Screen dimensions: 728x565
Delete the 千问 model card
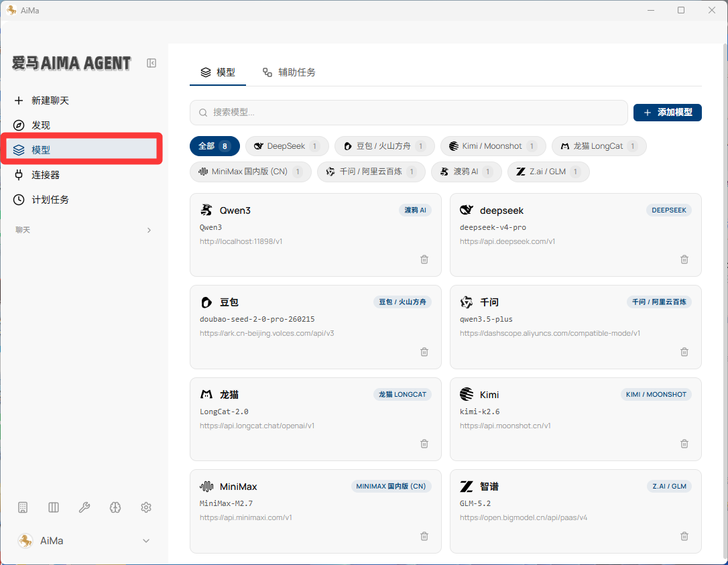[684, 352]
